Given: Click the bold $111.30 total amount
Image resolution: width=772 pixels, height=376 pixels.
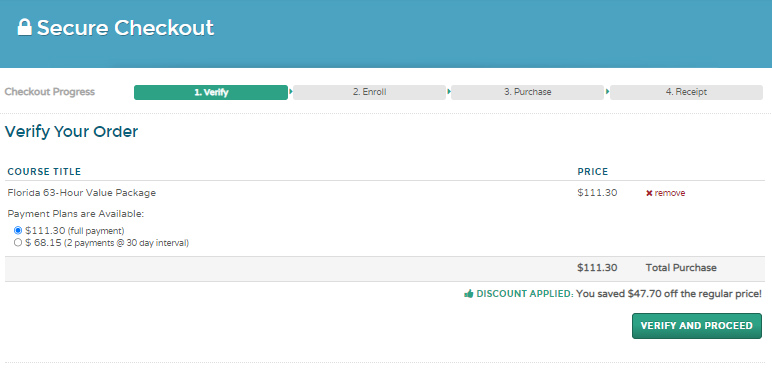Looking at the screenshot, I should click(x=597, y=268).
